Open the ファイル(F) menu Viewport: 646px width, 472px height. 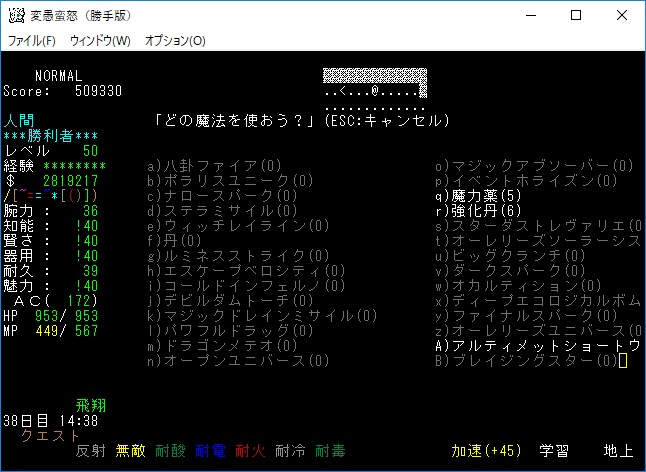(32, 41)
